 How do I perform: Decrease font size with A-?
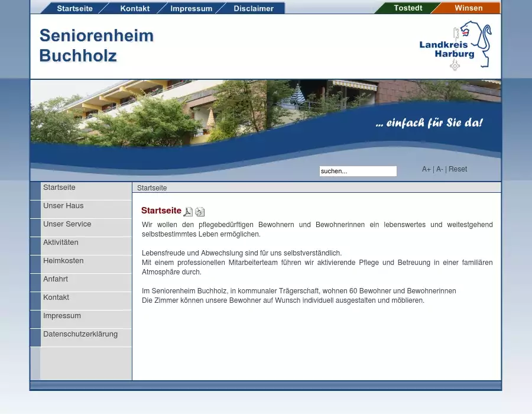point(439,169)
